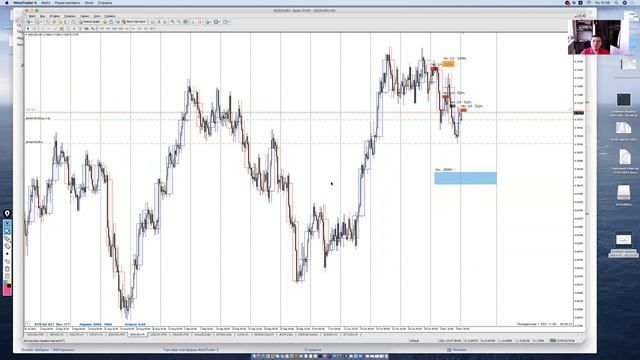
Task: Switch chart to line chart mode
Action: coord(165,22)
